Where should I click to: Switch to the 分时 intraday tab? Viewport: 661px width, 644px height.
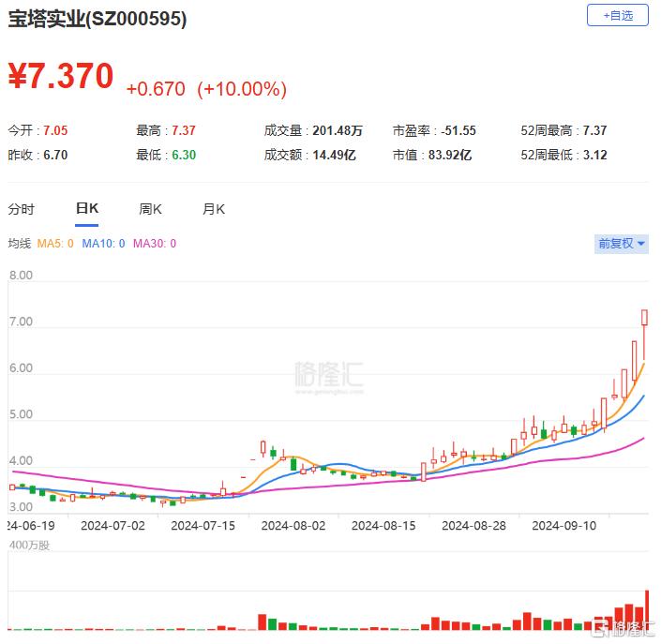[21, 209]
